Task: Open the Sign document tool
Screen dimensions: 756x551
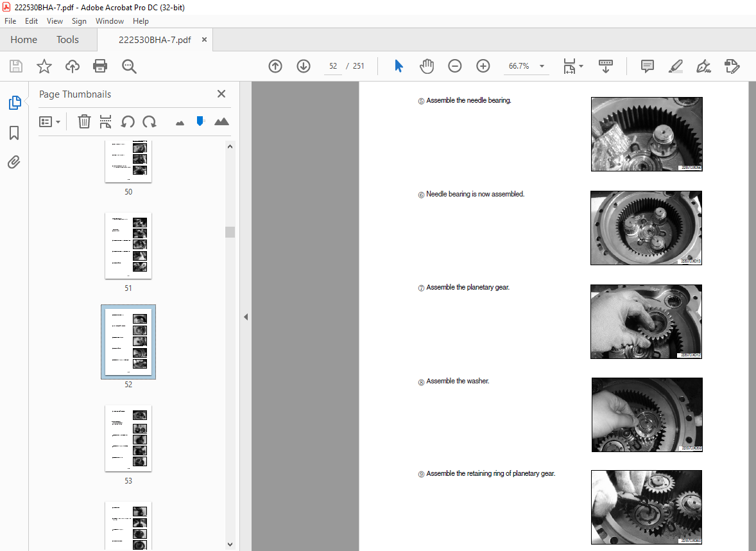Action: tap(703, 66)
